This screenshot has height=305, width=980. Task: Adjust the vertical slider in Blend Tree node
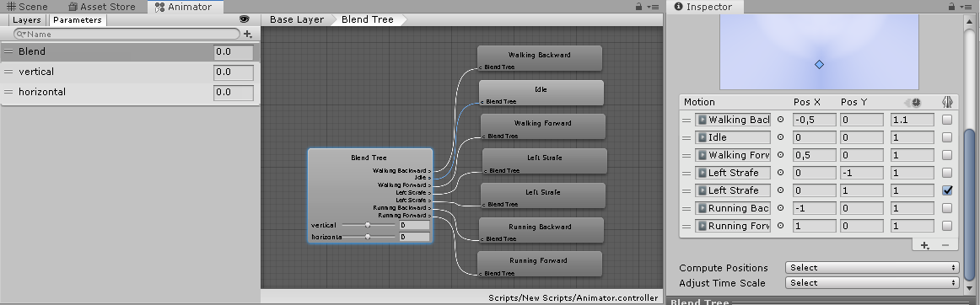point(368,225)
